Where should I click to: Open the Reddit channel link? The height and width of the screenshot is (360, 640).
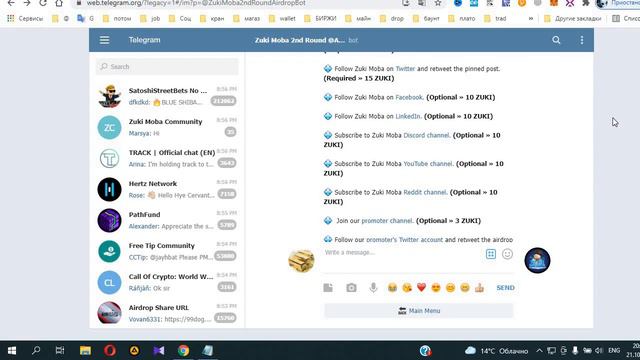(425, 192)
